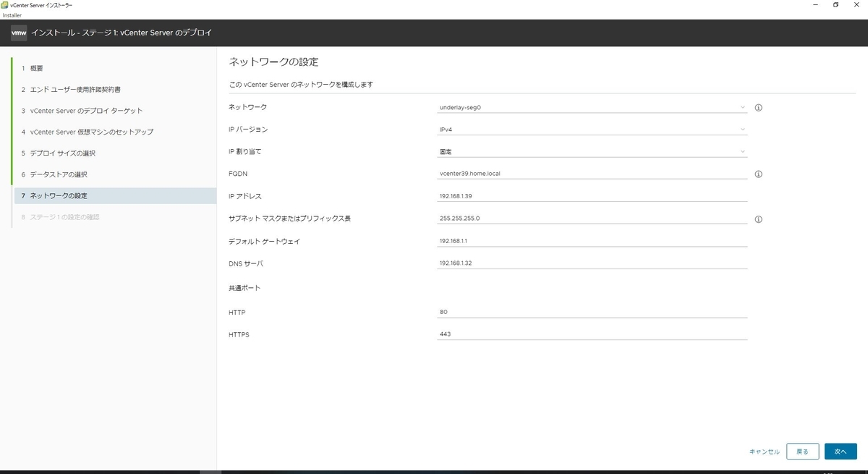
Task: Click the DNS サーバ field 192.168.1.32
Action: pyautogui.click(x=592, y=263)
